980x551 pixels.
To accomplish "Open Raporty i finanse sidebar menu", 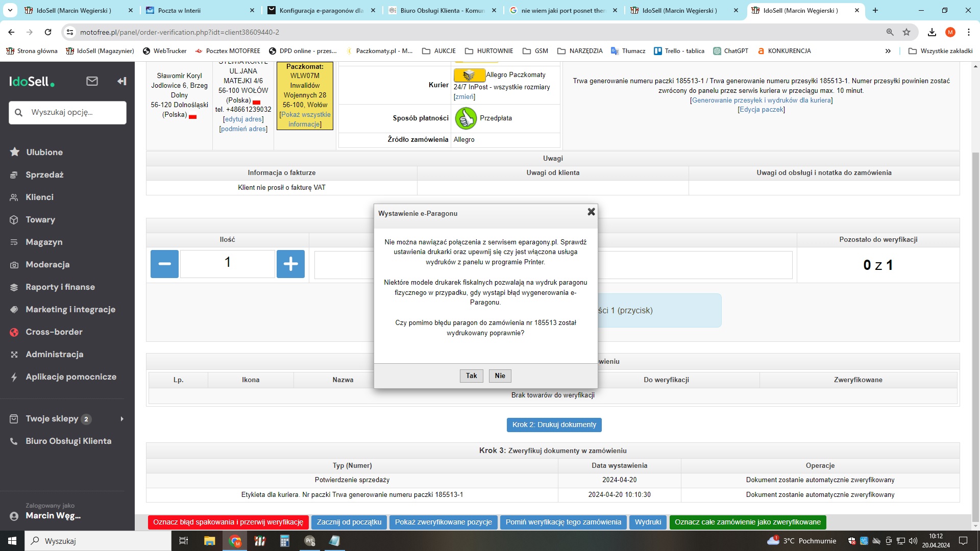I will [60, 287].
